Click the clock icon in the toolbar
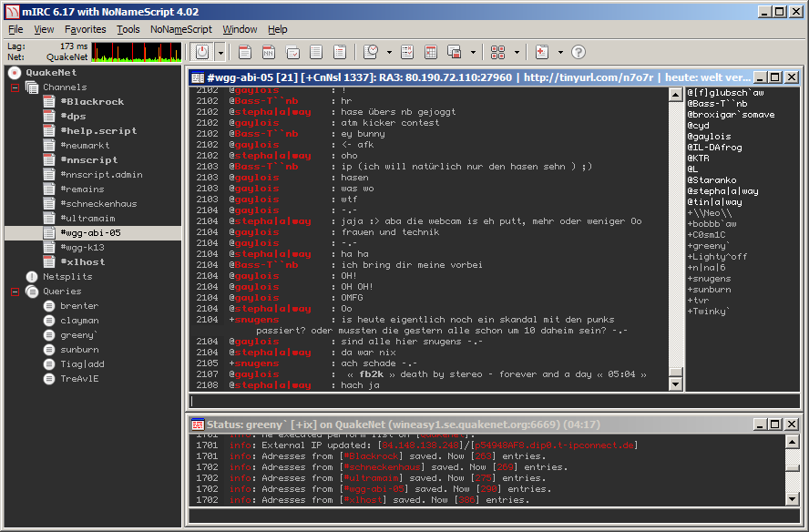The image size is (809, 532). (371, 52)
